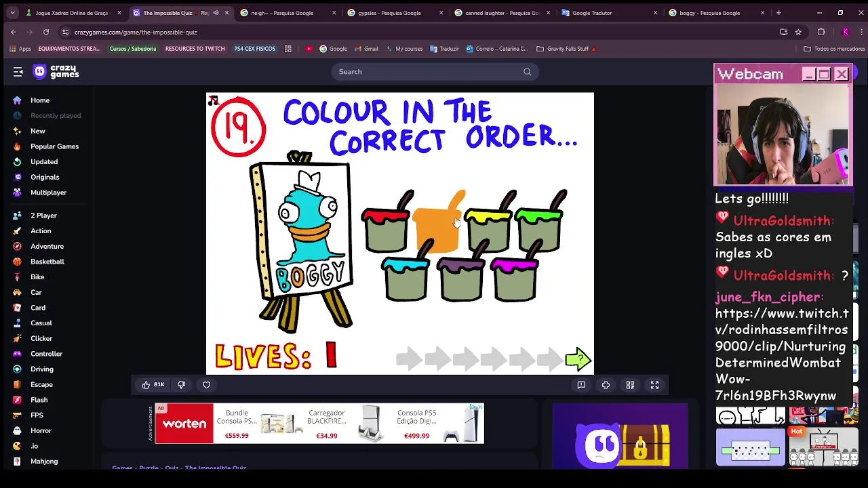
Task: Bookmark this page star icon
Action: click(798, 32)
